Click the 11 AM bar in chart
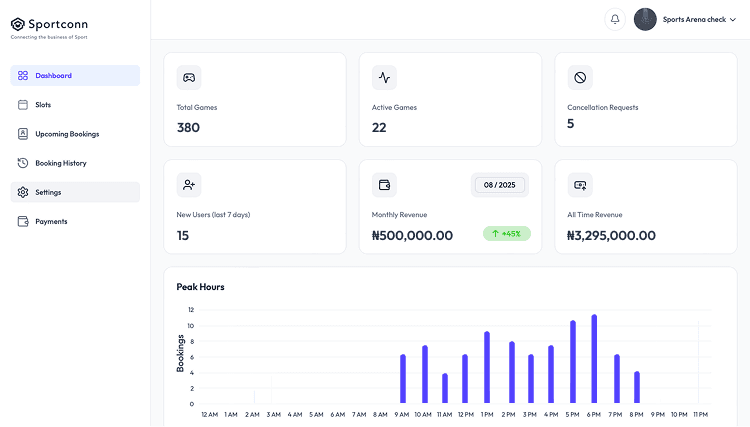This screenshot has height=427, width=750. [x=445, y=388]
